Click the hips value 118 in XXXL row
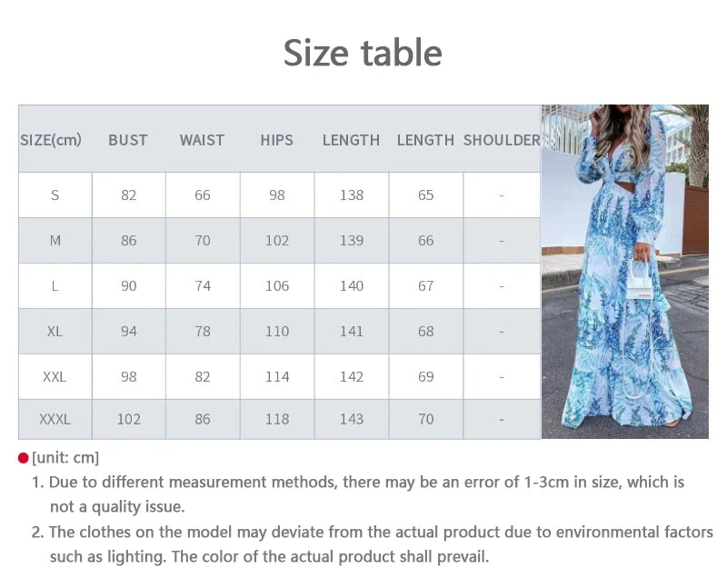Image resolution: width=727 pixels, height=588 pixels. point(277,419)
